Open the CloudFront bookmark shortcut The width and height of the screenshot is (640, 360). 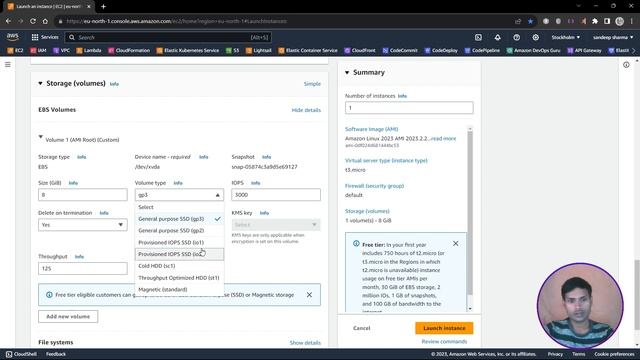[x=360, y=51]
